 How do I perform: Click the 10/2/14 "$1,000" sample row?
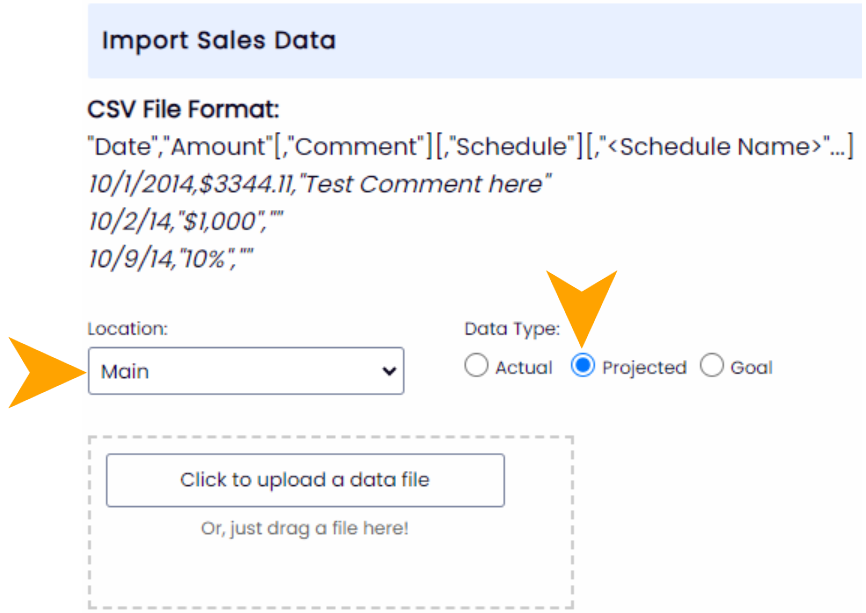tap(186, 222)
